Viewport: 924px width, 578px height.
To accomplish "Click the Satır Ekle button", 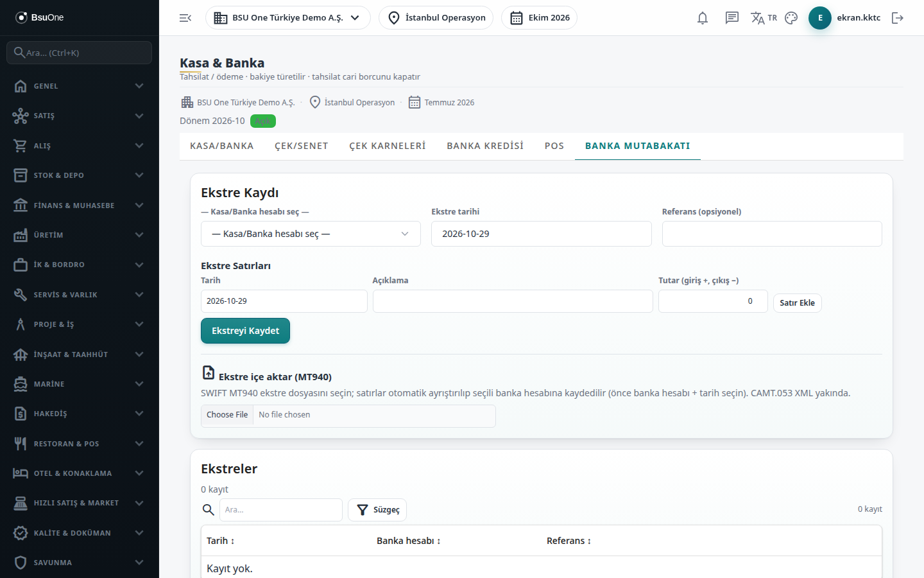I will (797, 303).
